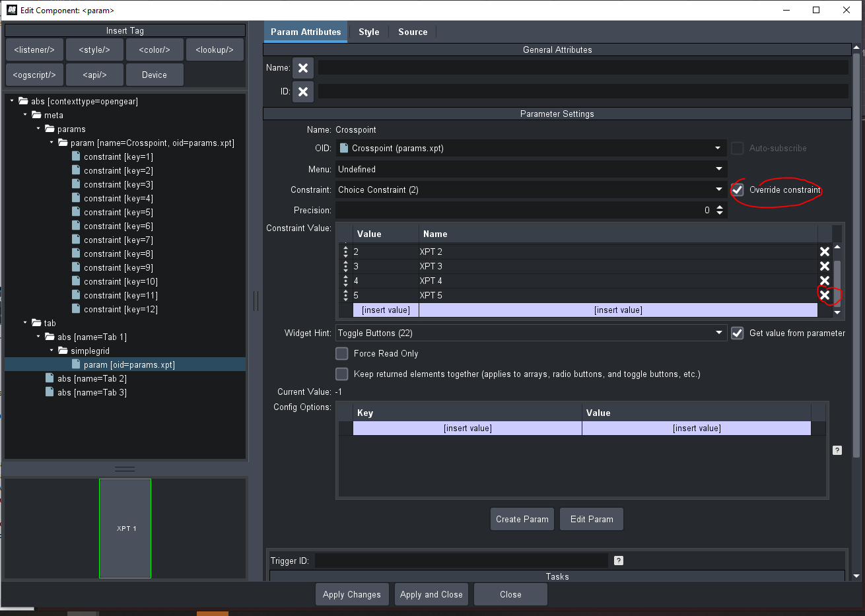The width and height of the screenshot is (865, 616).
Task: Open the Widget Hint dropdown
Action: point(718,333)
